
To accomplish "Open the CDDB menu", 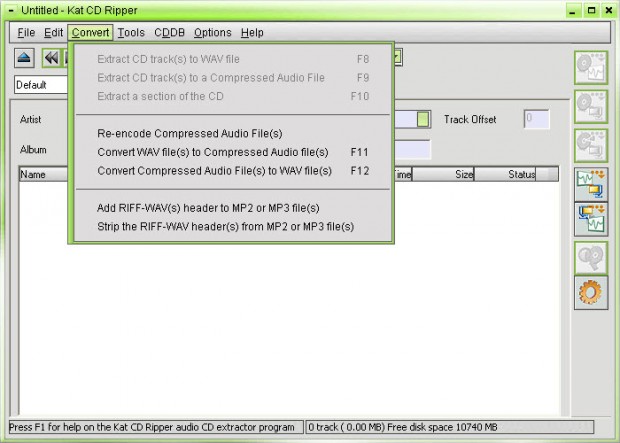I will (x=170, y=32).
